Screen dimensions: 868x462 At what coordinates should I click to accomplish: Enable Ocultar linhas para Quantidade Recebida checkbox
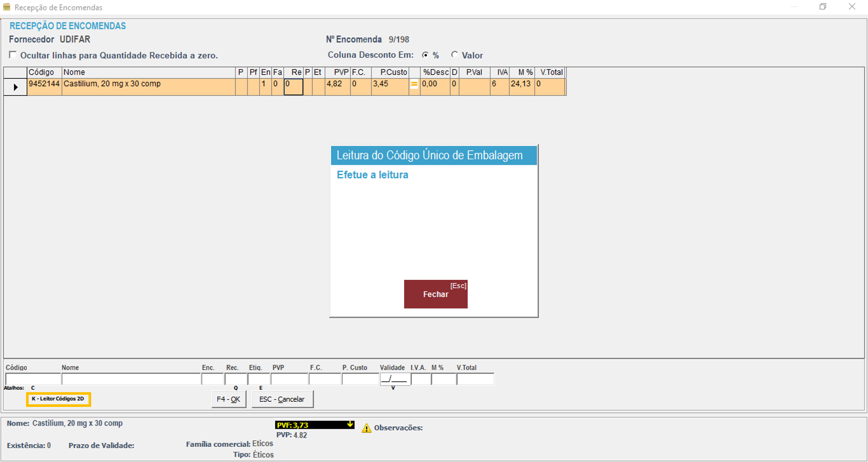pos(13,55)
